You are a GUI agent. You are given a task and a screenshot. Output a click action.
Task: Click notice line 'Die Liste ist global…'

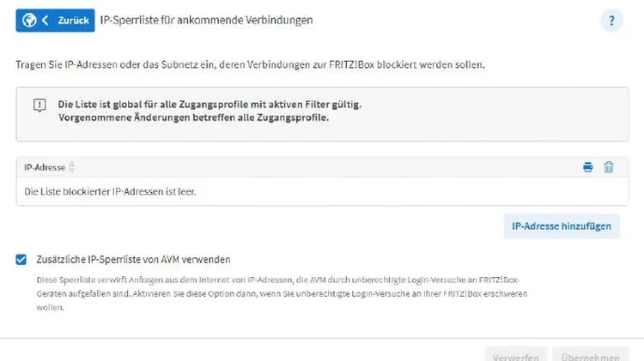click(x=210, y=104)
